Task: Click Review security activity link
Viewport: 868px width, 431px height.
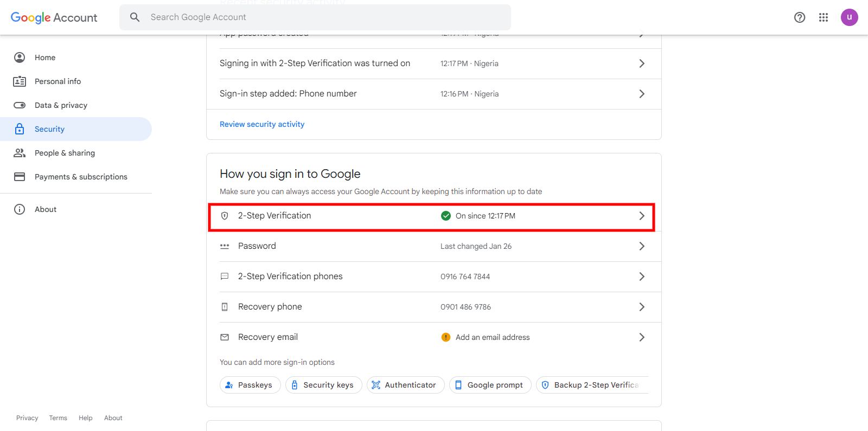Action: (x=262, y=124)
